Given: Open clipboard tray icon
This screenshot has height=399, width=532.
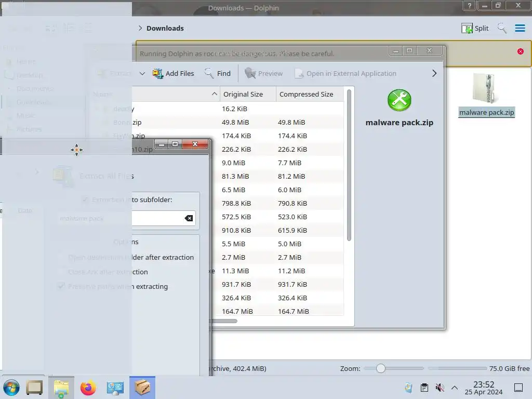Looking at the screenshot, I should pos(424,388).
